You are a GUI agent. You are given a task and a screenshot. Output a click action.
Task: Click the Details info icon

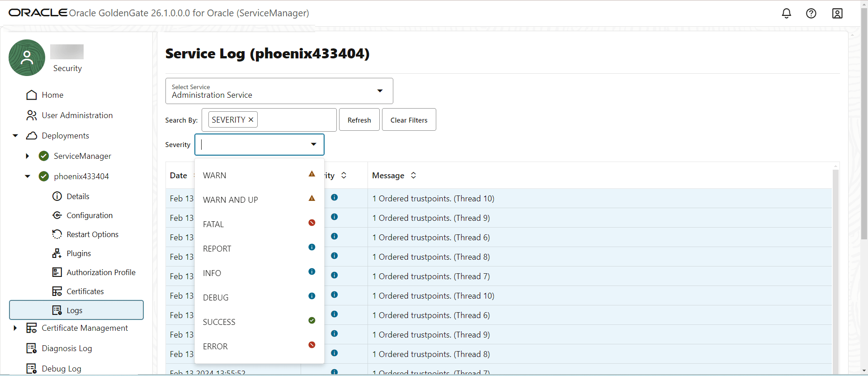57,196
